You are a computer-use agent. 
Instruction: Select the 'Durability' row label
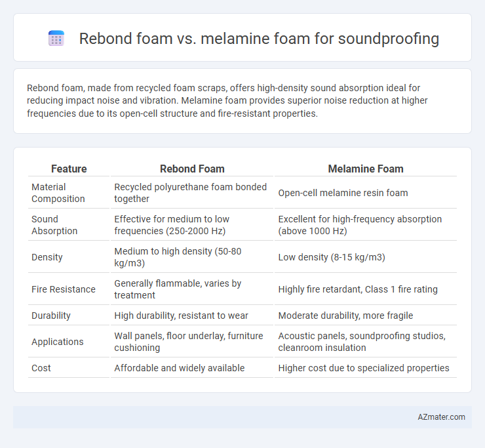point(51,316)
